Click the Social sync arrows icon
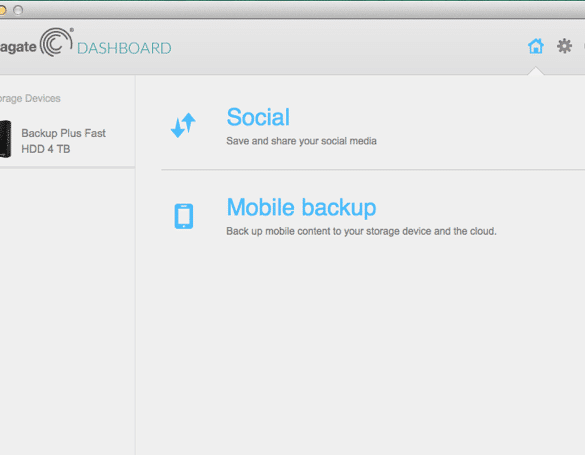585x455 pixels. [x=183, y=125]
